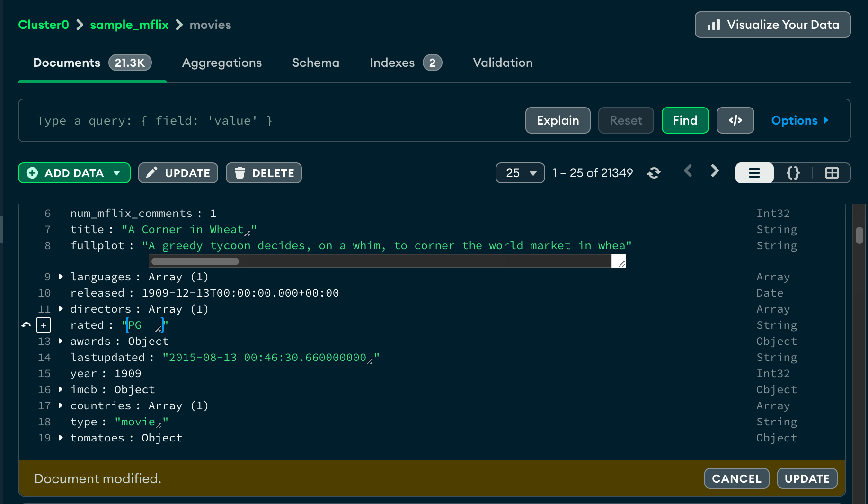
Task: Click the revert change arrow beside rated field
Action: pyautogui.click(x=26, y=325)
